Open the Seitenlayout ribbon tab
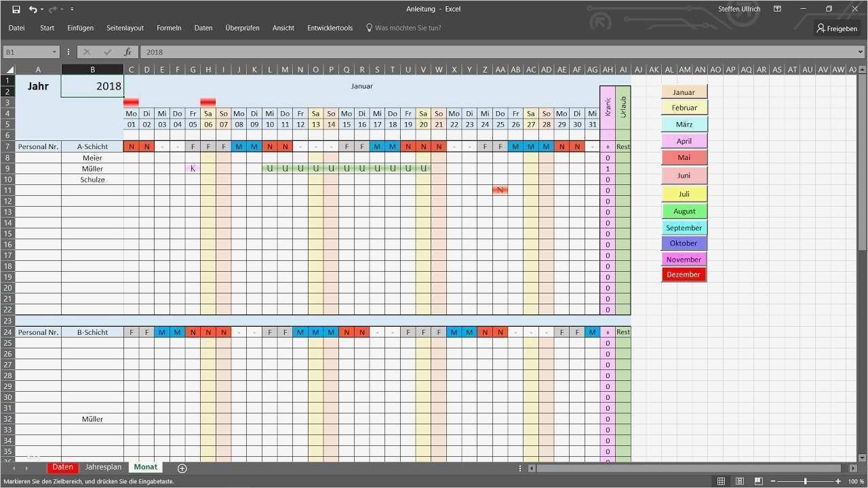 125,28
